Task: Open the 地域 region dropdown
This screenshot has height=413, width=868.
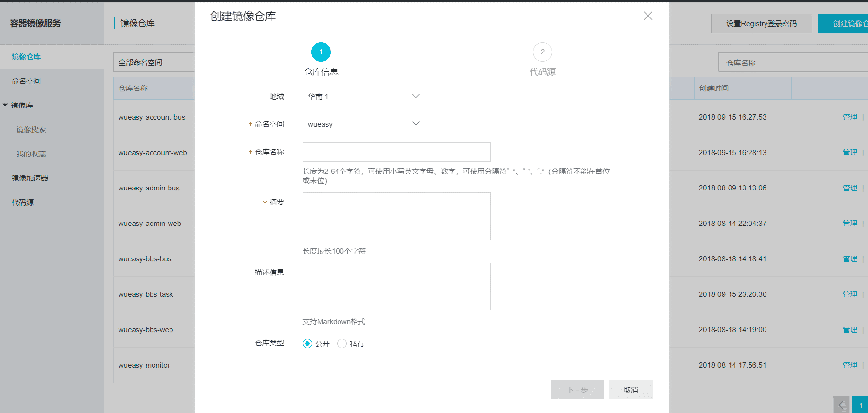Action: pos(363,97)
